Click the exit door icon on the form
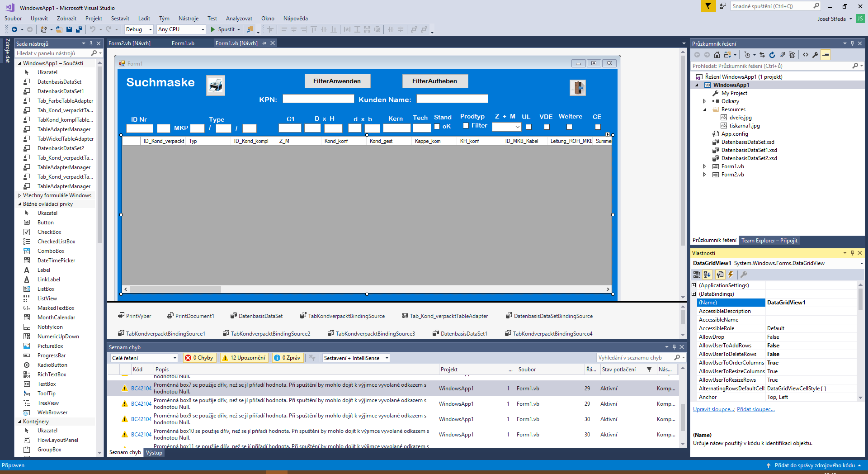 577,87
